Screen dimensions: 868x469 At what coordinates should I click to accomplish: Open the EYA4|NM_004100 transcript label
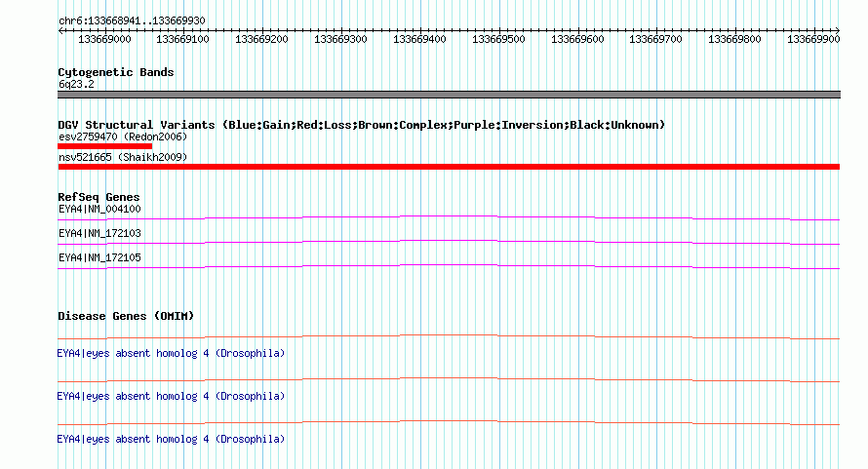[99, 210]
